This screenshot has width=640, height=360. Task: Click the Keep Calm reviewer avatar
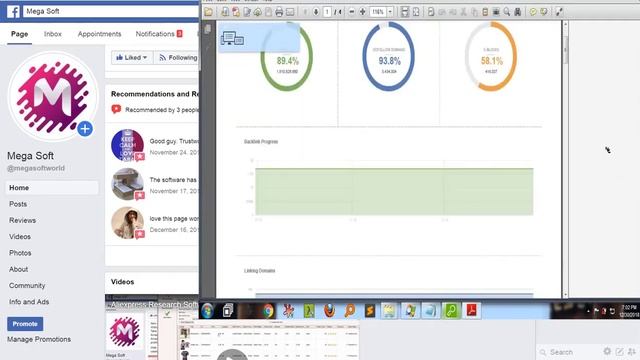(x=127, y=145)
